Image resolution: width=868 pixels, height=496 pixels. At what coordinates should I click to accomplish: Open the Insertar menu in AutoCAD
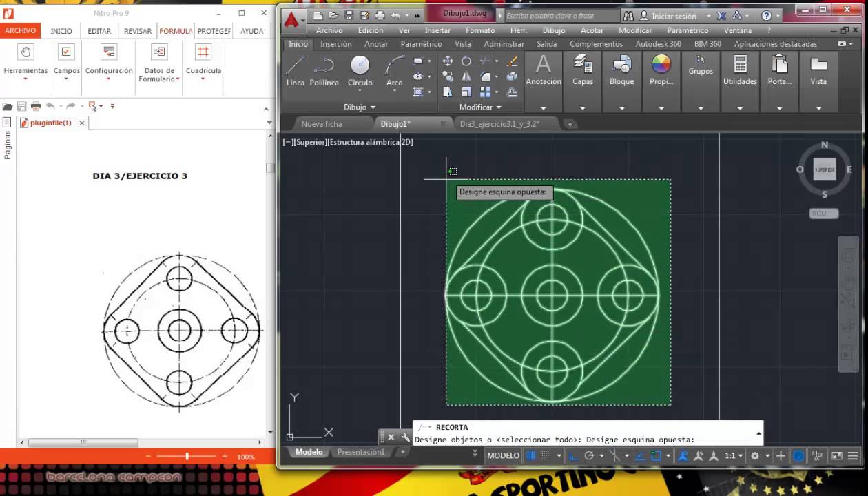tap(437, 30)
